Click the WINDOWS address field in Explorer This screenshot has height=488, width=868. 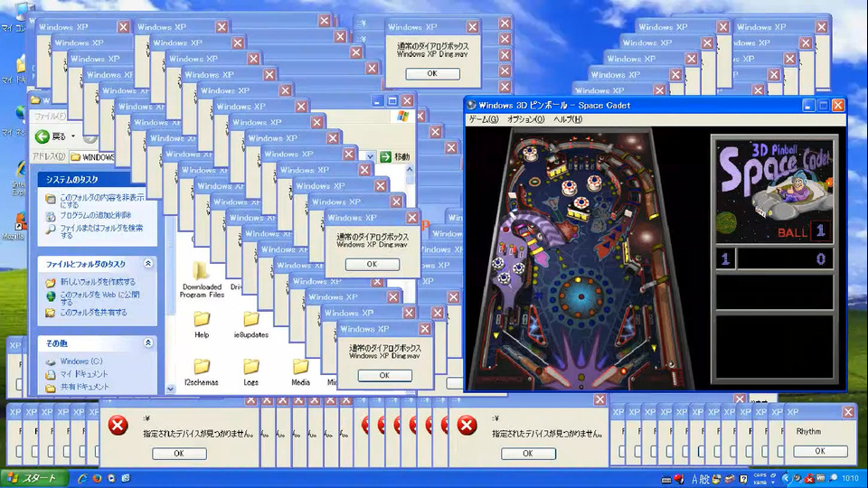92,157
